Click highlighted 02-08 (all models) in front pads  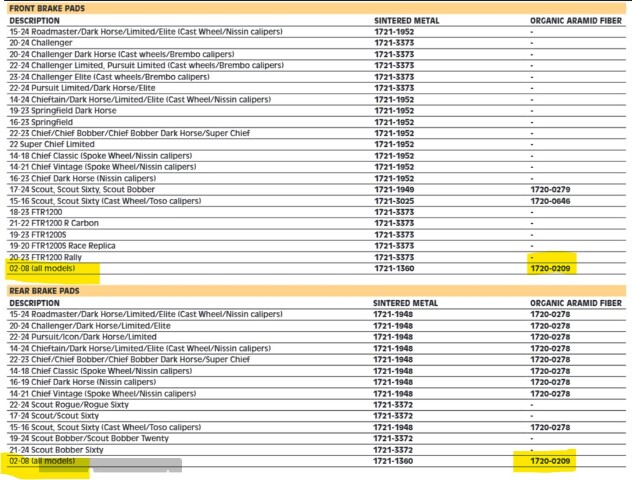tap(50, 269)
